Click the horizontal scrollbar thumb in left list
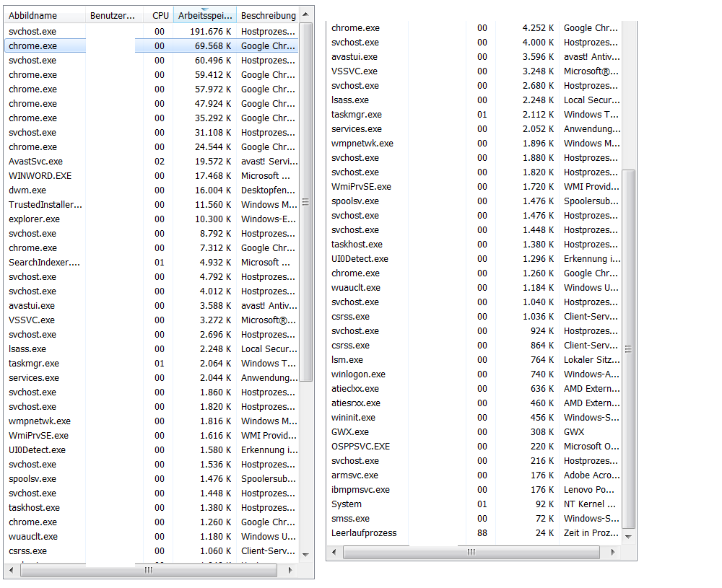The height and width of the screenshot is (588, 722). (148, 571)
